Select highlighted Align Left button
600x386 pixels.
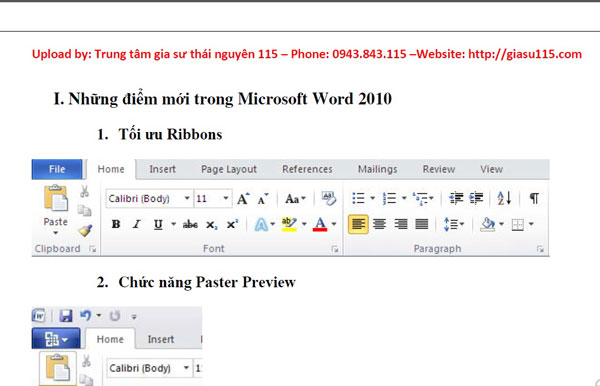pyautogui.click(x=358, y=224)
